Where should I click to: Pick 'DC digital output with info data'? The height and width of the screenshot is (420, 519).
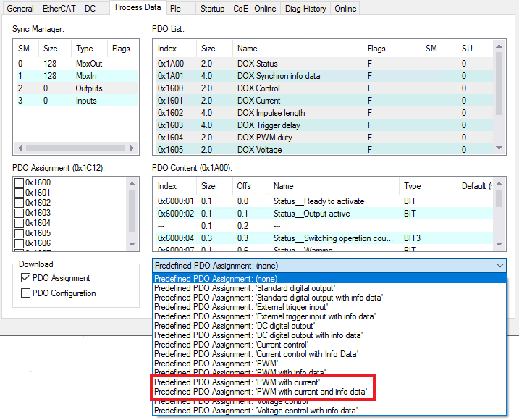click(329, 335)
